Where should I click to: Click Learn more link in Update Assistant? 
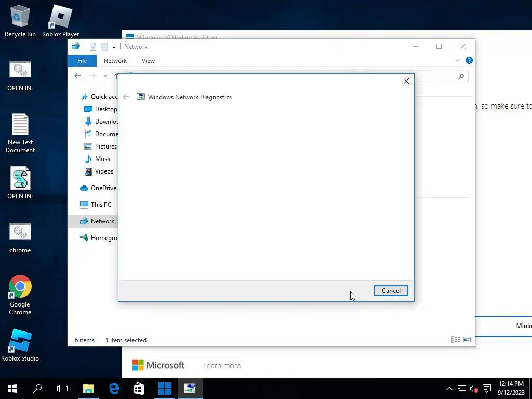pos(222,366)
